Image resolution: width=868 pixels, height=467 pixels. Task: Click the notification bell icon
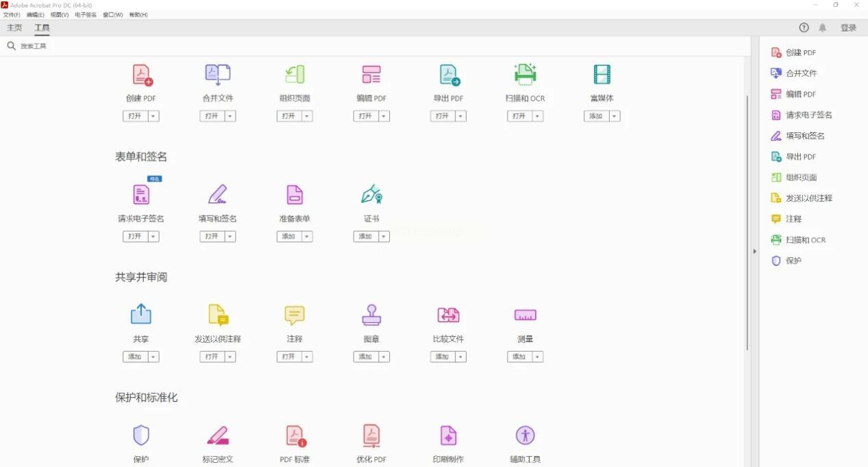click(x=823, y=27)
